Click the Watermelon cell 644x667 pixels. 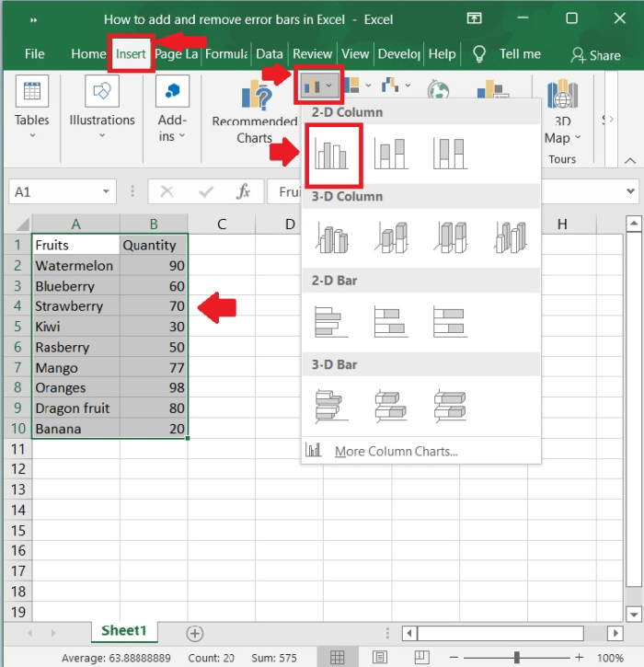point(75,266)
